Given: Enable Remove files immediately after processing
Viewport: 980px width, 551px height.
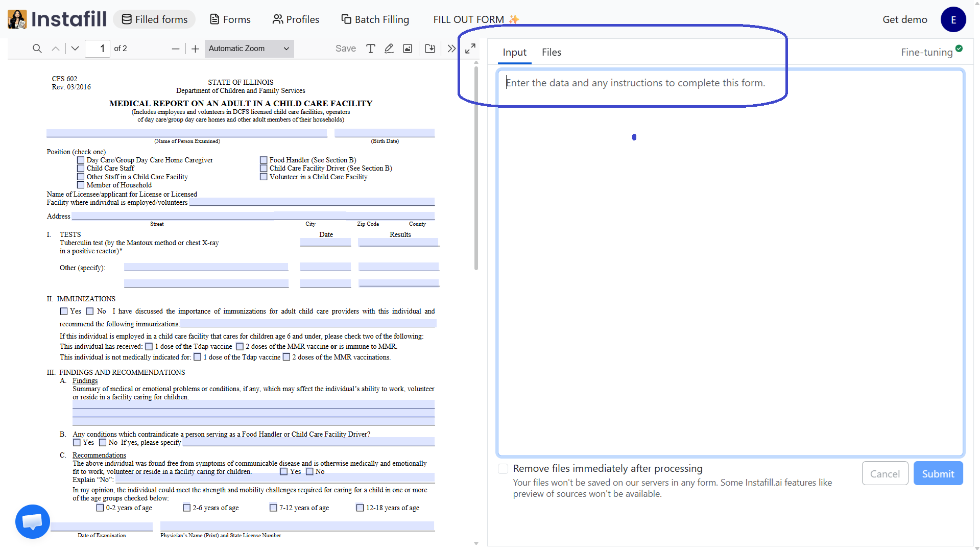Looking at the screenshot, I should 503,468.
